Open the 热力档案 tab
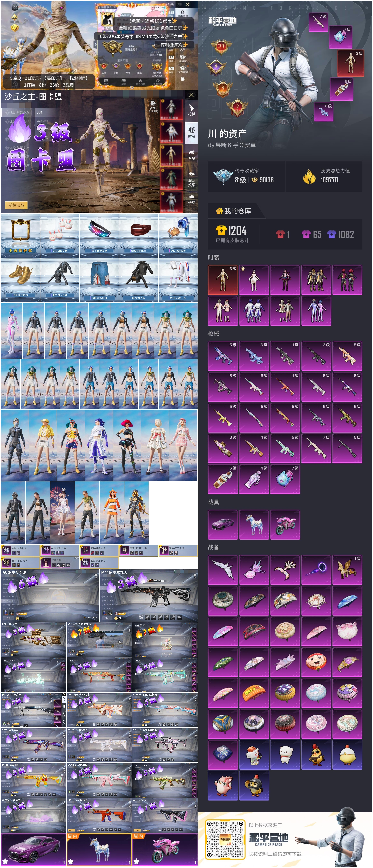Viewport: 373px width, 868px height. (140, 82)
